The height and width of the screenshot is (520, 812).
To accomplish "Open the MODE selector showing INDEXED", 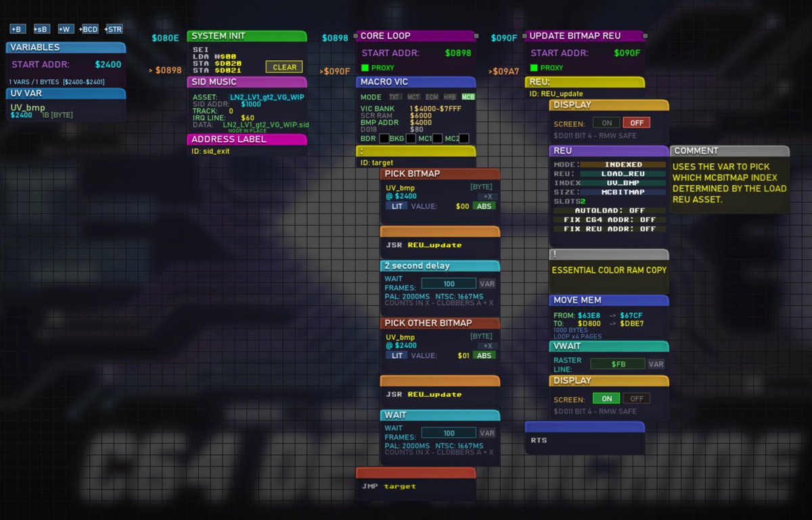I will click(623, 165).
